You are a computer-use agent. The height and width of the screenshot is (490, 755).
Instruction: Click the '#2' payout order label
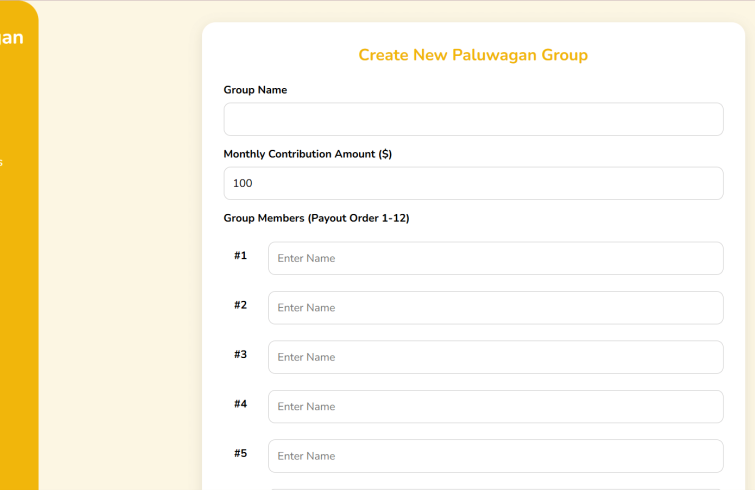click(x=240, y=305)
